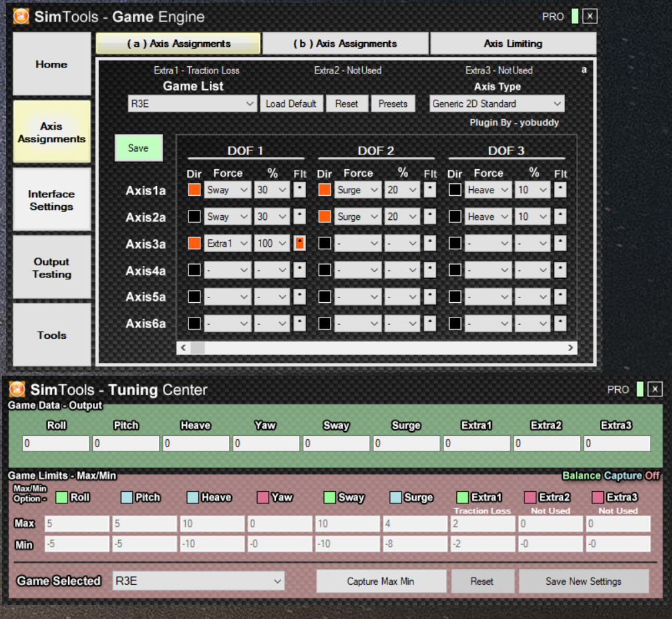Open Axis2a DOF 3 percent dropdown
The width and height of the screenshot is (672, 619).
point(532,217)
